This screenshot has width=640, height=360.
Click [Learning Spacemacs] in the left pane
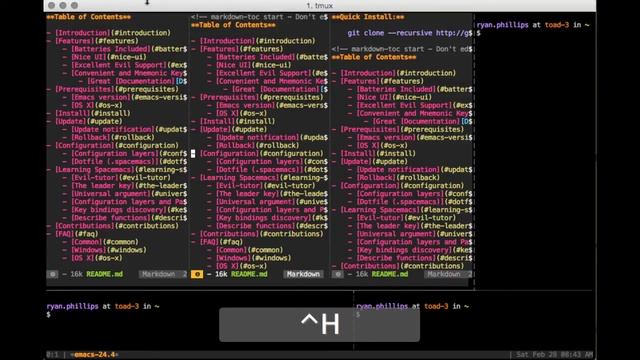pos(95,170)
